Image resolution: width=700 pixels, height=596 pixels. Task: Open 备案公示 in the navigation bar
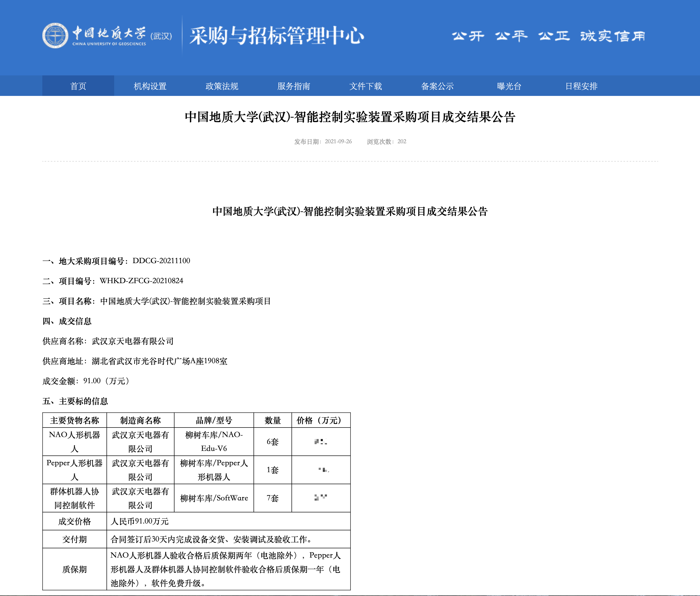(x=437, y=86)
